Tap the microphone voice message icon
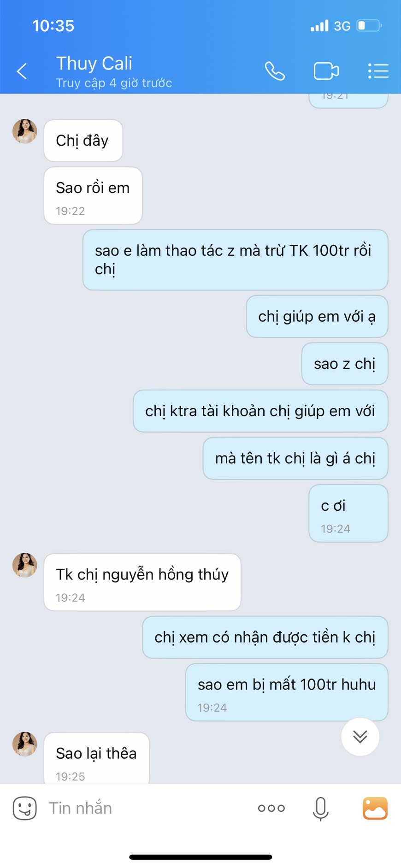Screen dimensions: 401x868 tap(320, 809)
